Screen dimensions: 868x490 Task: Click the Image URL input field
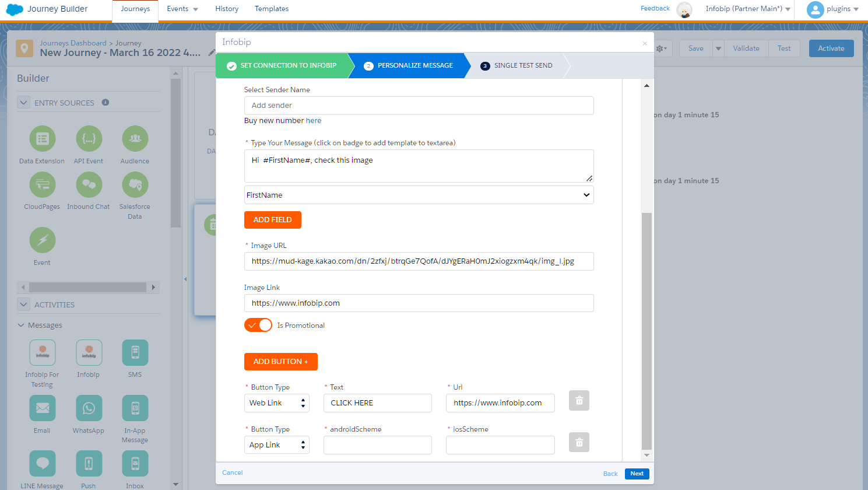coord(419,261)
